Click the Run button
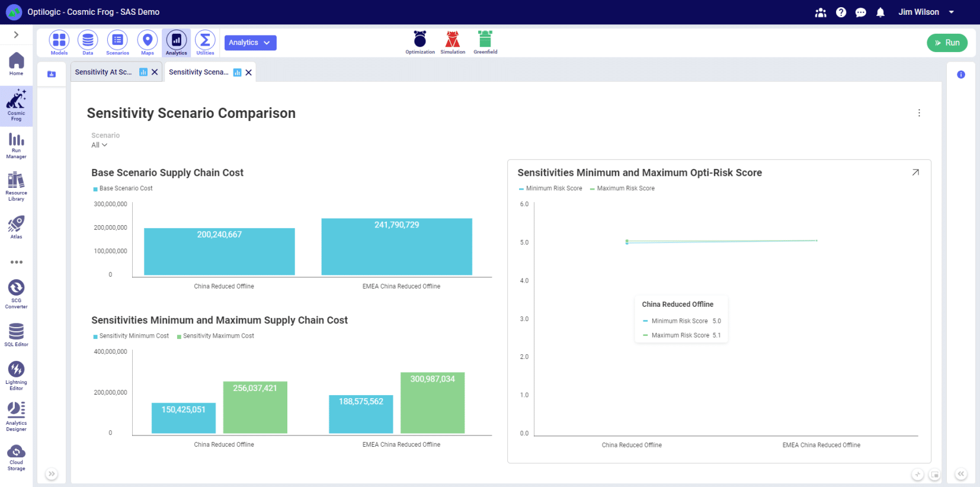 tap(947, 43)
